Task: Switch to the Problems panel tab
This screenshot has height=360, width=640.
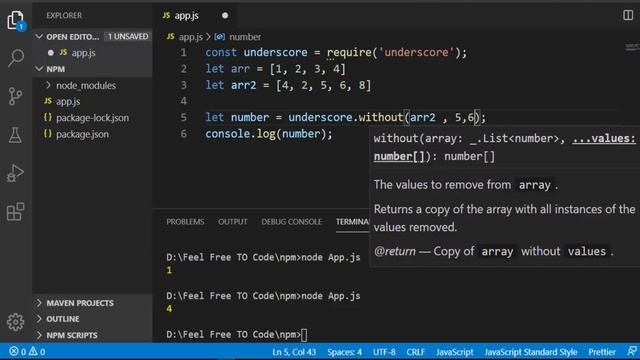Action: (185, 222)
